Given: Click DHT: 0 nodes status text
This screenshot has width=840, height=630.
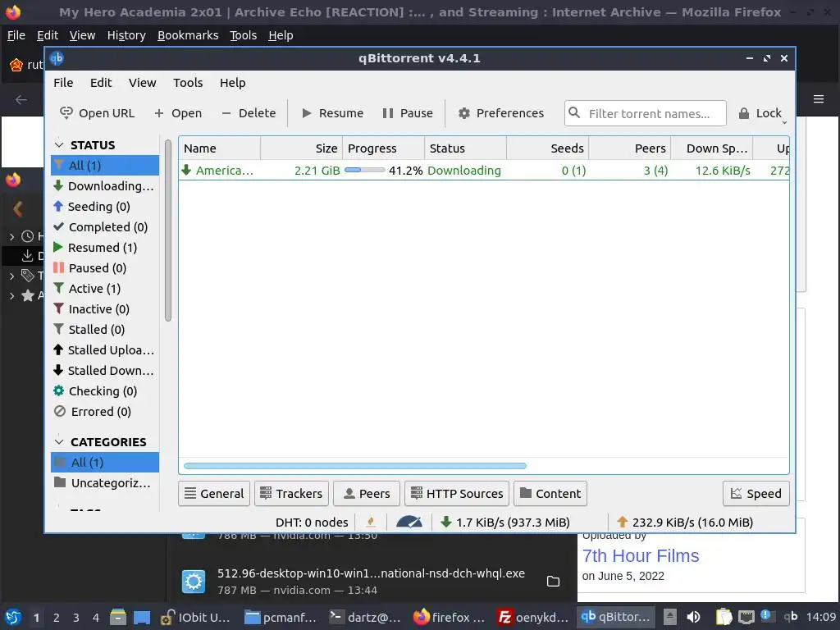Looking at the screenshot, I should pyautogui.click(x=312, y=523).
